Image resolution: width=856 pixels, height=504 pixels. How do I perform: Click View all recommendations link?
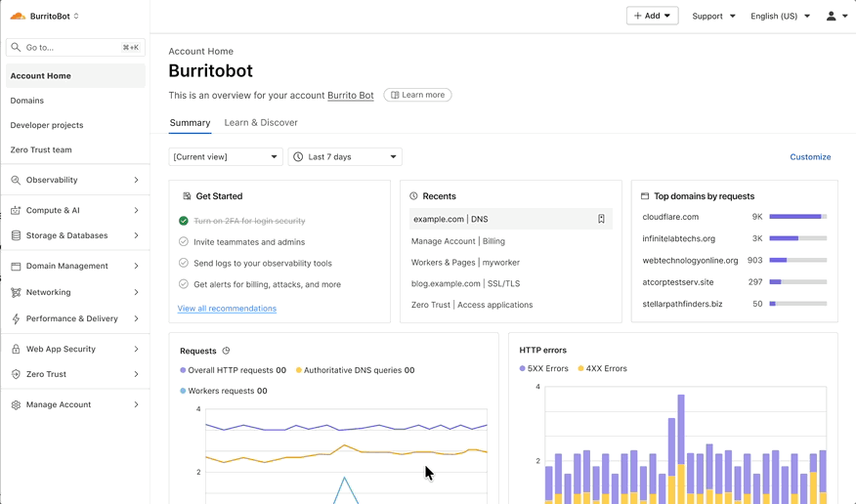pyautogui.click(x=227, y=309)
